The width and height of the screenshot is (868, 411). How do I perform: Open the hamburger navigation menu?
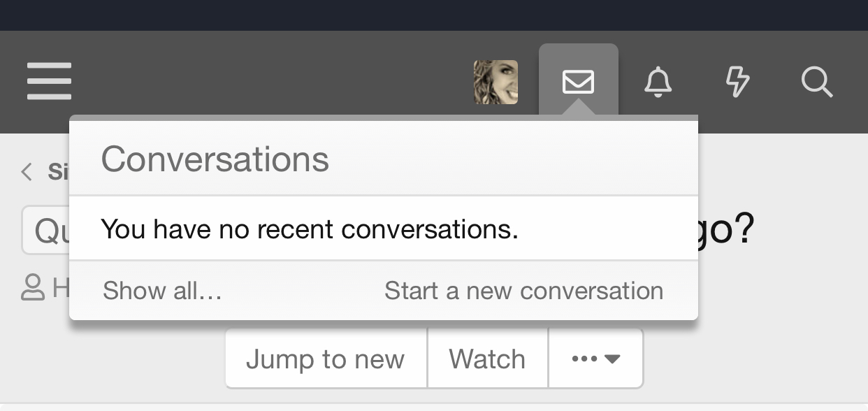(x=49, y=82)
